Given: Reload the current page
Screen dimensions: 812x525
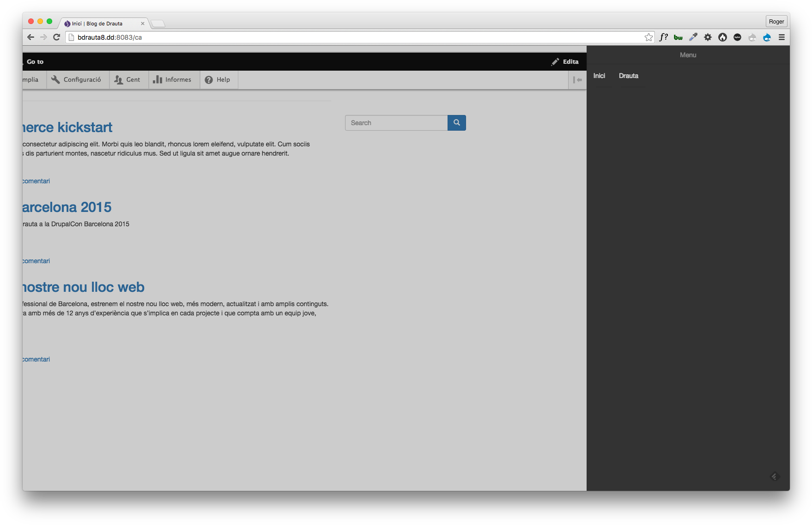Looking at the screenshot, I should [56, 37].
